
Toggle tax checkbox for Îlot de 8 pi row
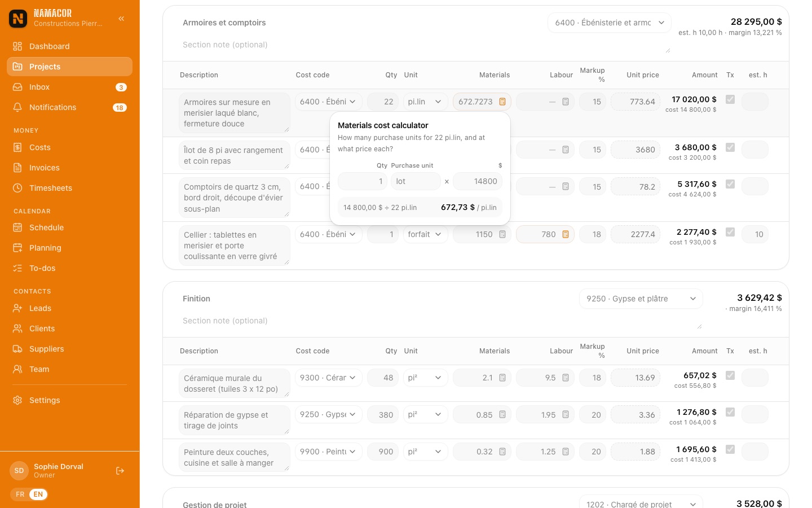point(730,147)
